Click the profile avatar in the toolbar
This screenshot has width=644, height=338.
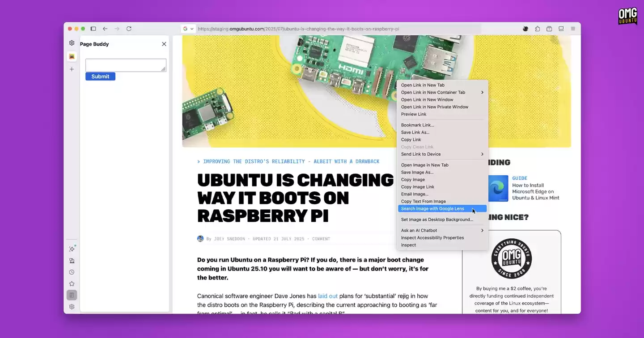tap(525, 28)
